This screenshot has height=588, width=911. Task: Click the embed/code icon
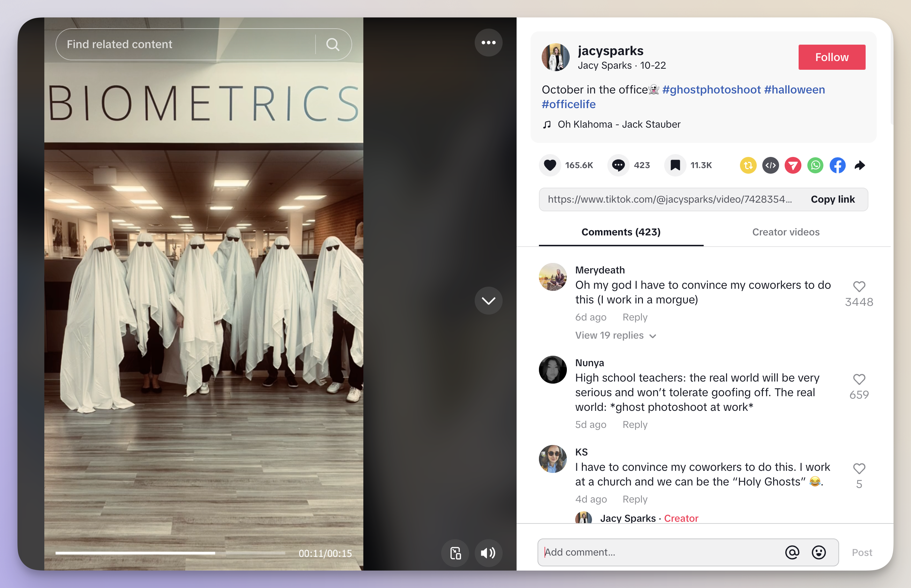pyautogui.click(x=770, y=165)
